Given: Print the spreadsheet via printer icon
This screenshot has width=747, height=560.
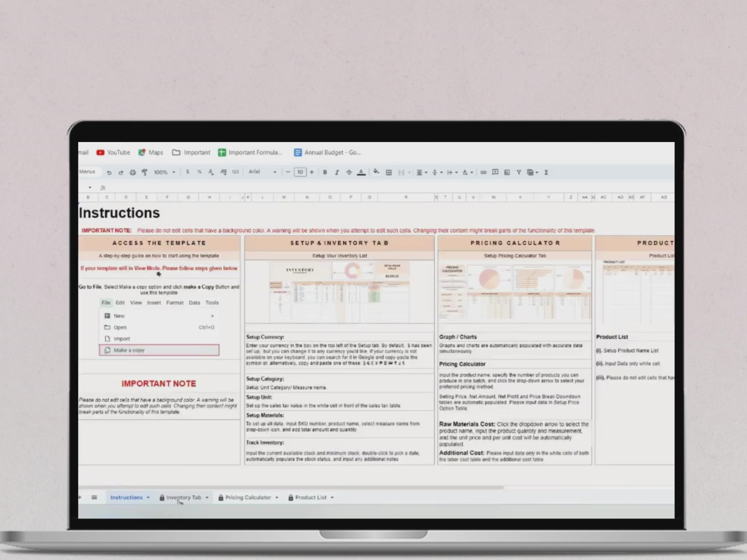Looking at the screenshot, I should coord(133,173).
